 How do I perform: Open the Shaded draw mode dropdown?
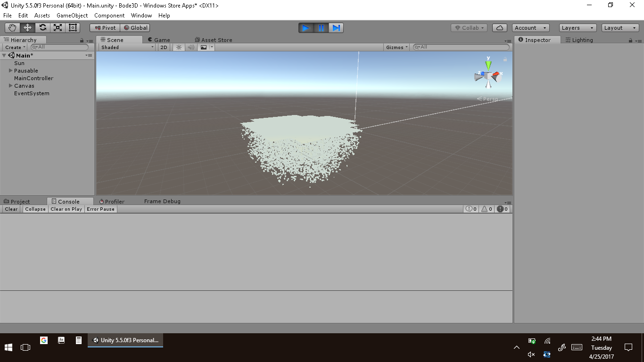click(127, 47)
